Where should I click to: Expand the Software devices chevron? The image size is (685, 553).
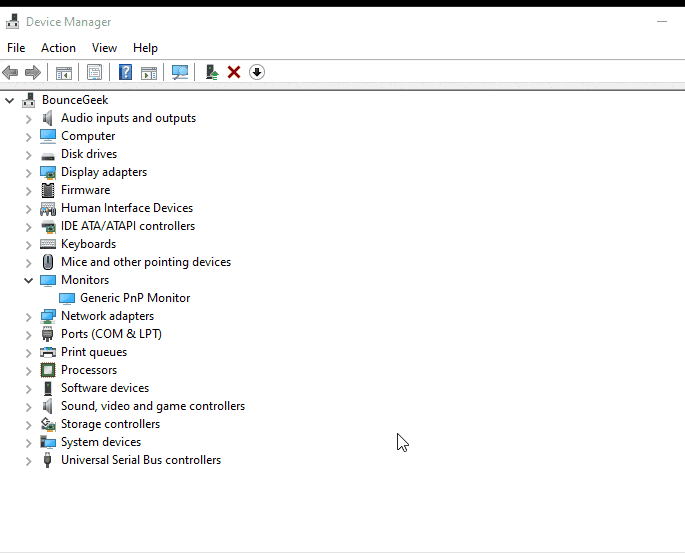coord(28,389)
